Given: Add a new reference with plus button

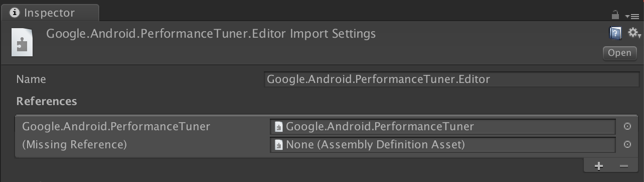Looking at the screenshot, I should tap(598, 166).
